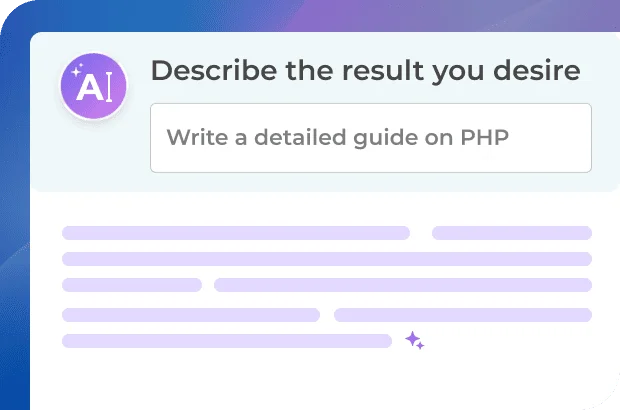This screenshot has height=410, width=620.
Task: Click the long right bar in third row
Action: pos(402,285)
